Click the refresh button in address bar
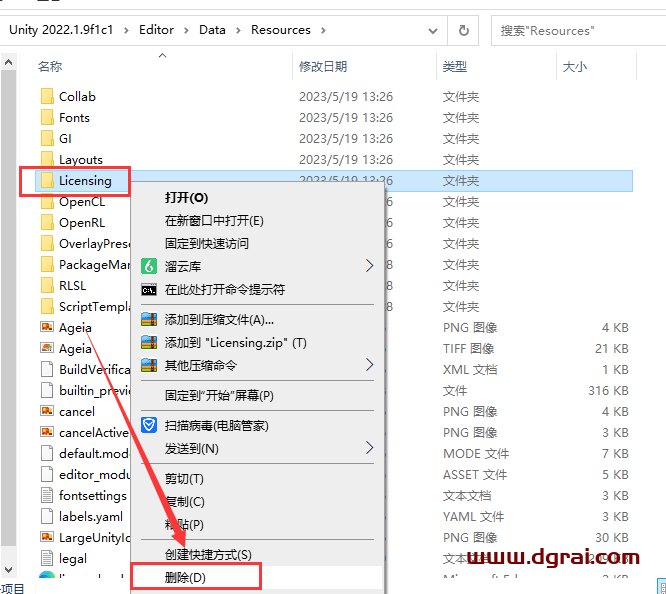The height and width of the screenshot is (594, 666). tap(463, 30)
